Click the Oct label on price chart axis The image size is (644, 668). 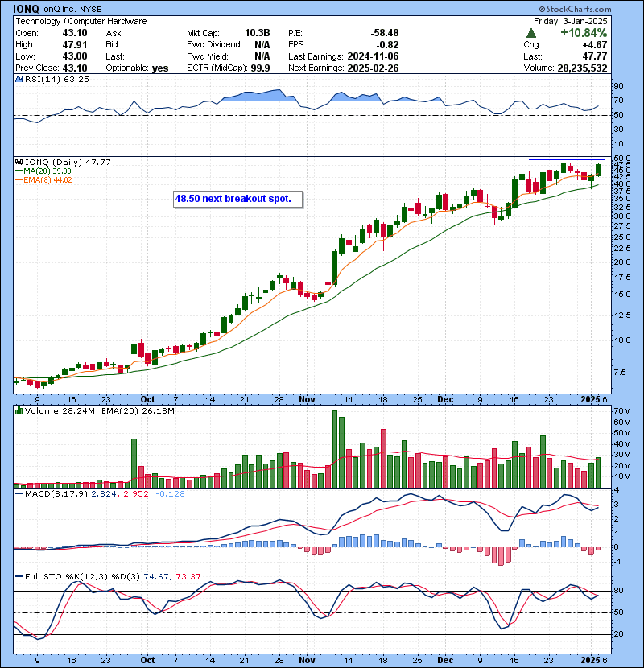click(x=147, y=400)
